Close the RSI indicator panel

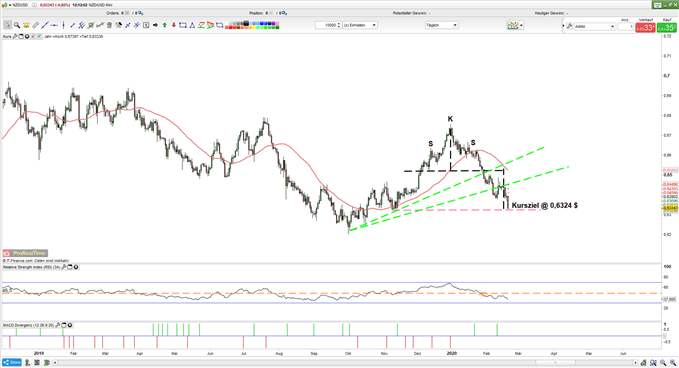click(76, 267)
